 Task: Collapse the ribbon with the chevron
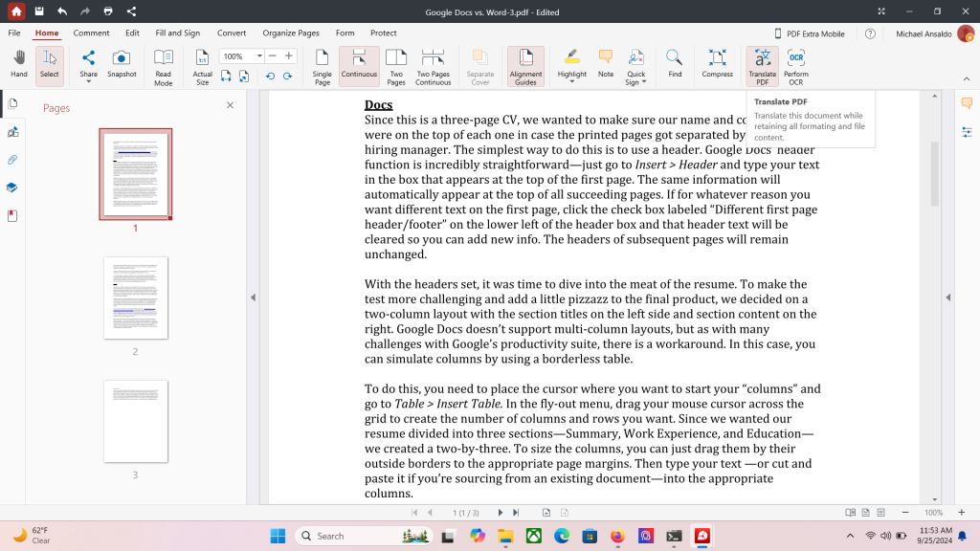click(967, 79)
